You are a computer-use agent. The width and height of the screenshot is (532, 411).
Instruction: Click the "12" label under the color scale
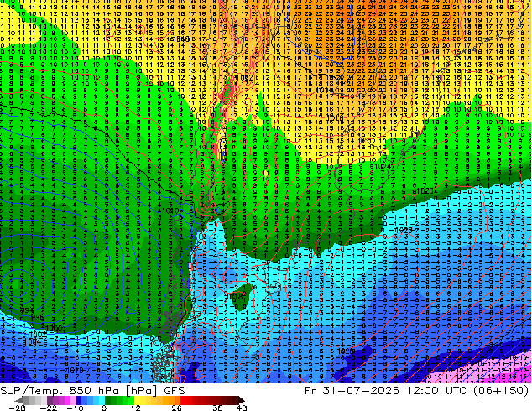point(136,408)
